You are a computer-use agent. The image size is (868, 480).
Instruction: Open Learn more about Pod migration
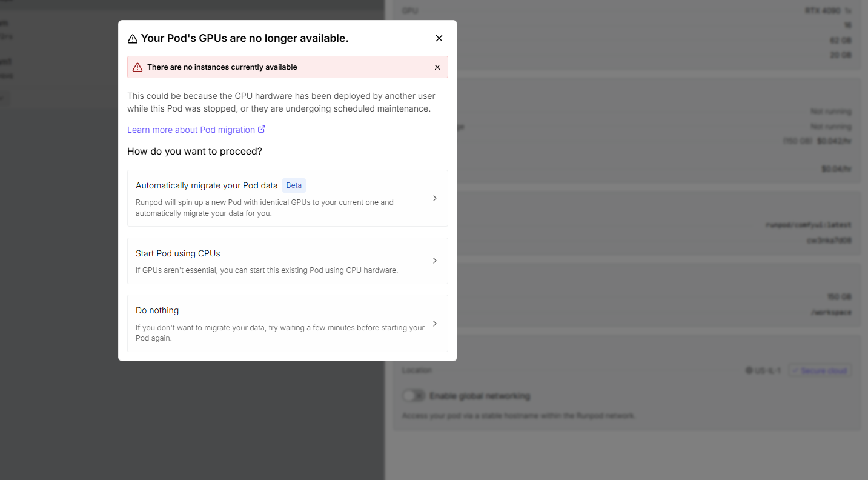[191, 129]
